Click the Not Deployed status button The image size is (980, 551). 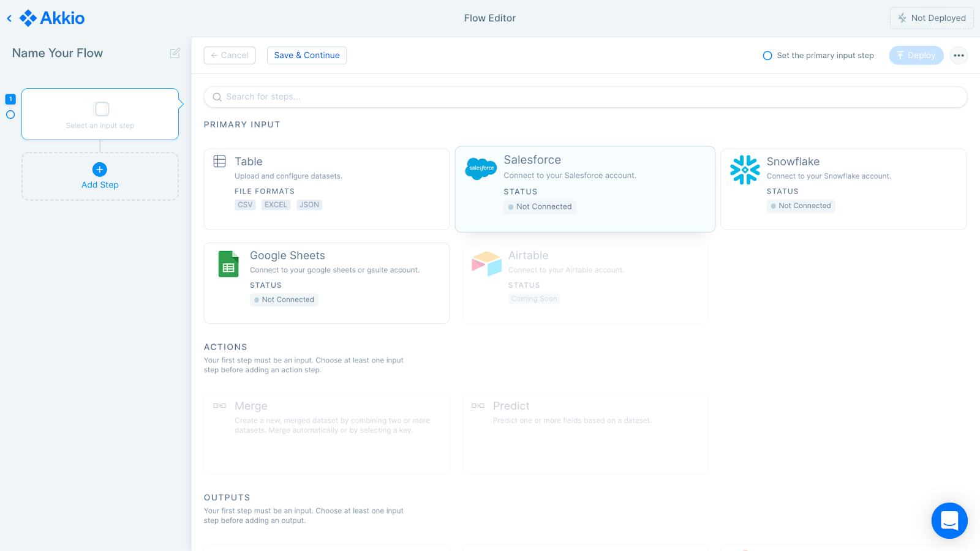(x=932, y=18)
